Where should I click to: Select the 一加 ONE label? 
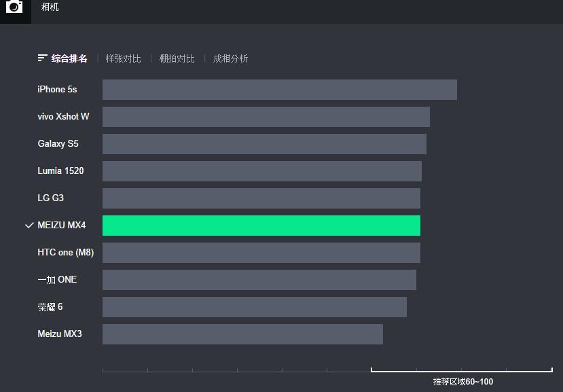pos(57,279)
